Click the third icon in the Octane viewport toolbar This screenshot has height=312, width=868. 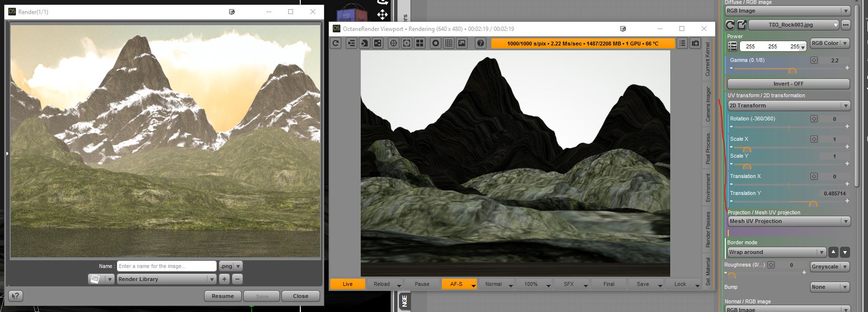[365, 43]
